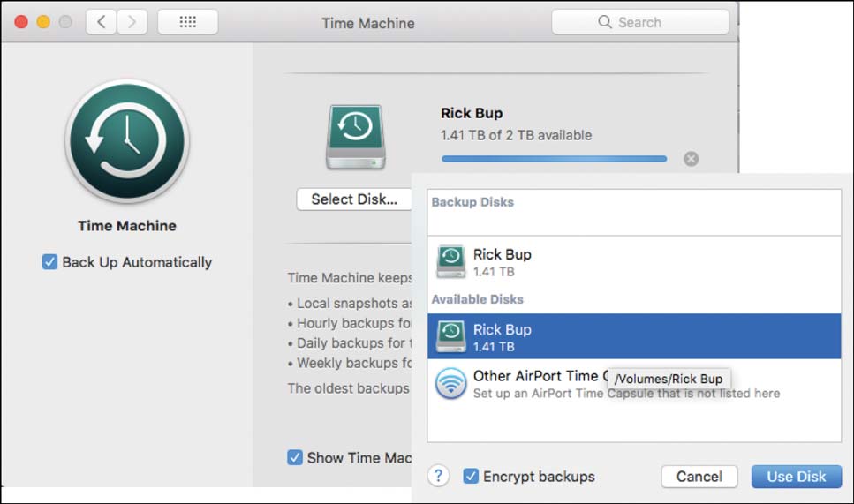Click the /Volumes/Rick Bup tooltip

click(x=669, y=379)
